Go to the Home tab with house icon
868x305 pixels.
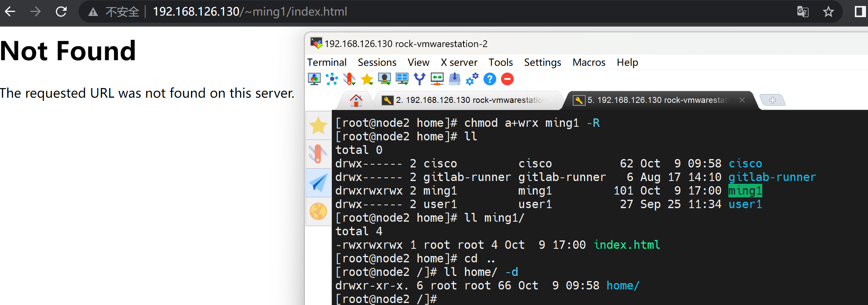[x=356, y=100]
